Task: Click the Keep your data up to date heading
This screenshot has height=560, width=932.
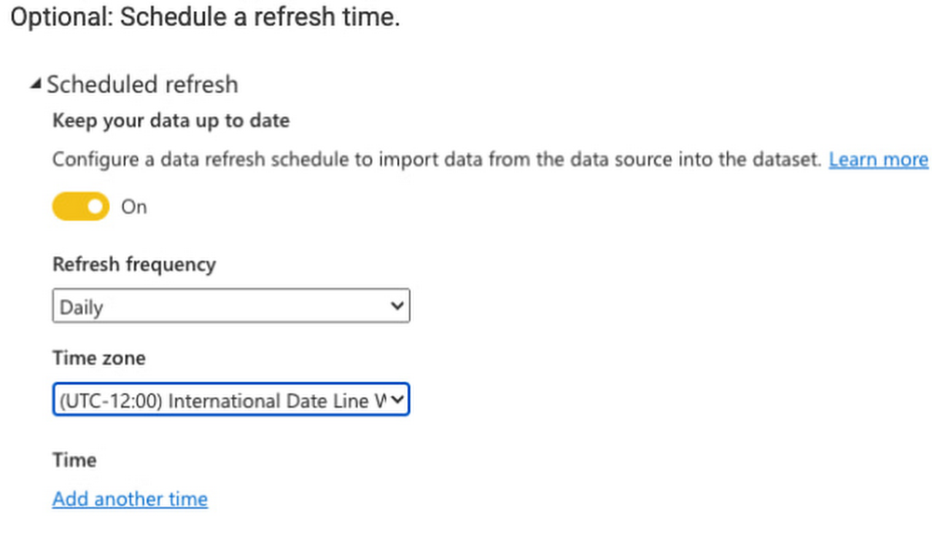Action: (x=171, y=121)
